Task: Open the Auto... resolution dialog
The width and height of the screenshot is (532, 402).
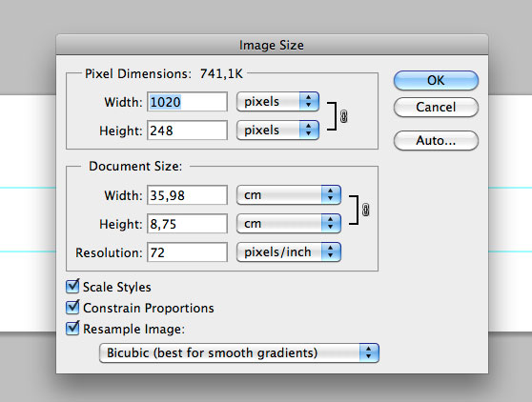Action: point(436,140)
